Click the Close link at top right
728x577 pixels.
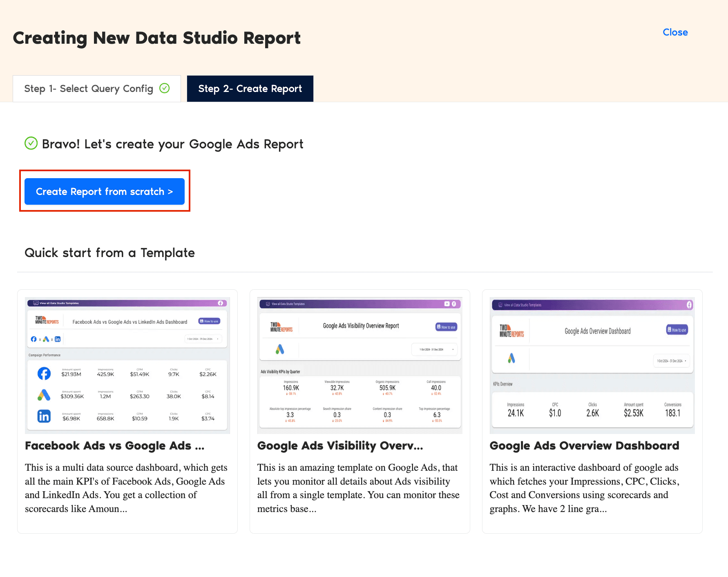click(x=675, y=32)
